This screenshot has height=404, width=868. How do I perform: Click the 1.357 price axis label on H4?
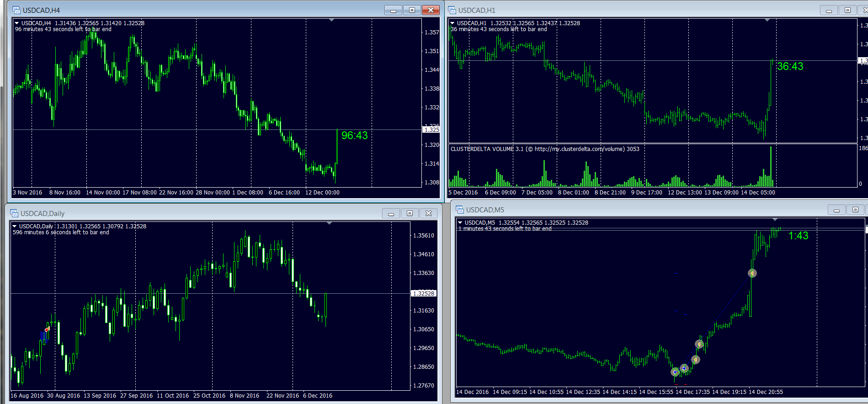tap(431, 32)
